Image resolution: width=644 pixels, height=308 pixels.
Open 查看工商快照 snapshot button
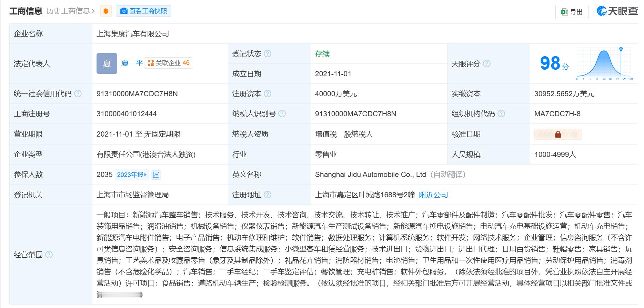tap(143, 11)
